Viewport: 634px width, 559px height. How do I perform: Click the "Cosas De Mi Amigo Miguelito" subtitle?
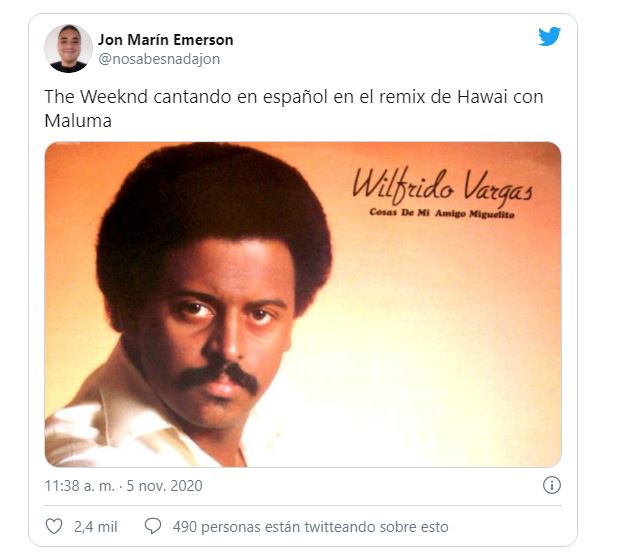tap(442, 213)
